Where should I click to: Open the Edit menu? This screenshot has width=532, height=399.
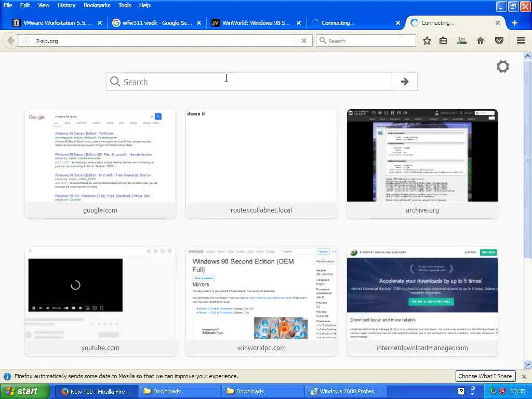(25, 5)
